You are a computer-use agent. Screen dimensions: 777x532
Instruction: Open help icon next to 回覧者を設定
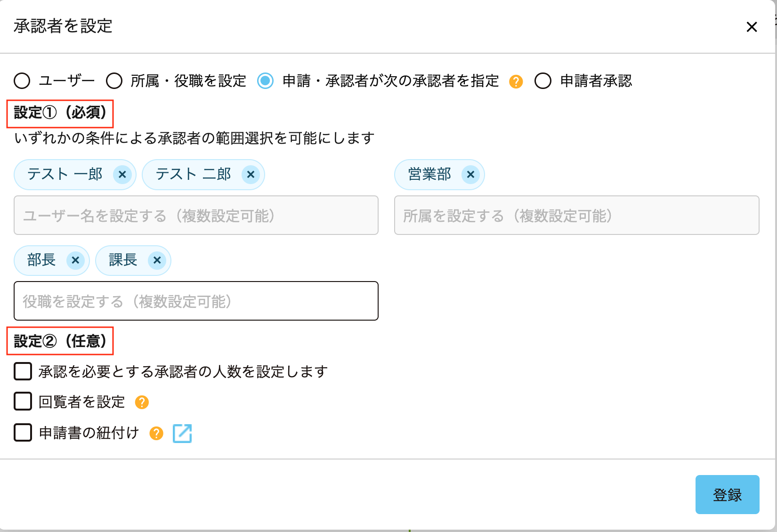tap(142, 403)
